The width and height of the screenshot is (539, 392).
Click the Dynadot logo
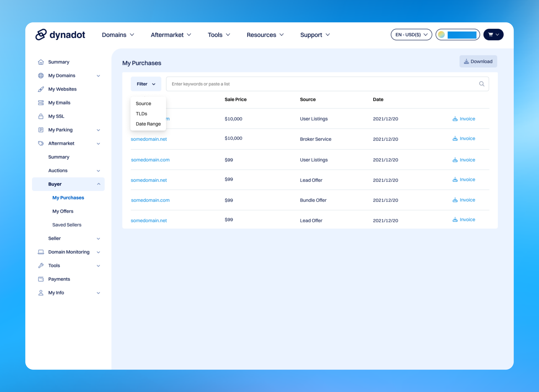coord(60,35)
